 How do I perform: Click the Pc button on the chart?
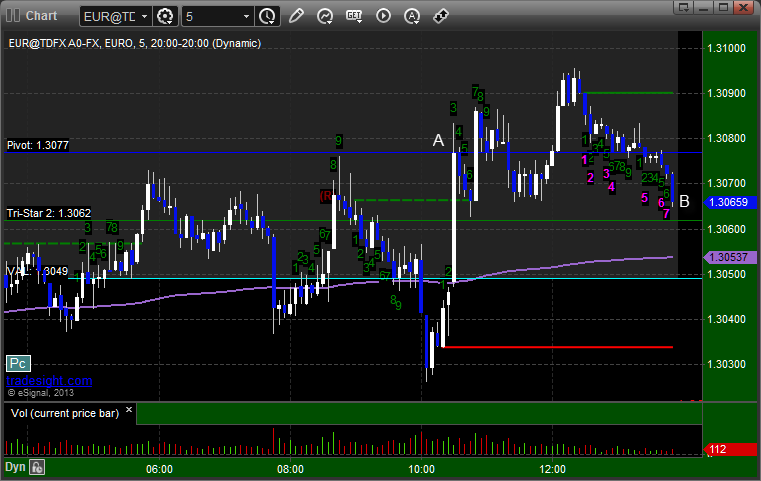18,363
